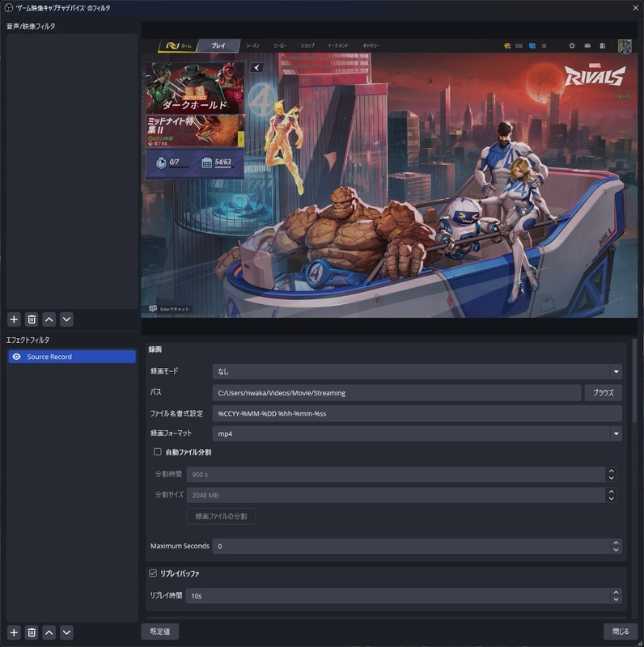Open the 録画モード dropdown

pos(417,372)
